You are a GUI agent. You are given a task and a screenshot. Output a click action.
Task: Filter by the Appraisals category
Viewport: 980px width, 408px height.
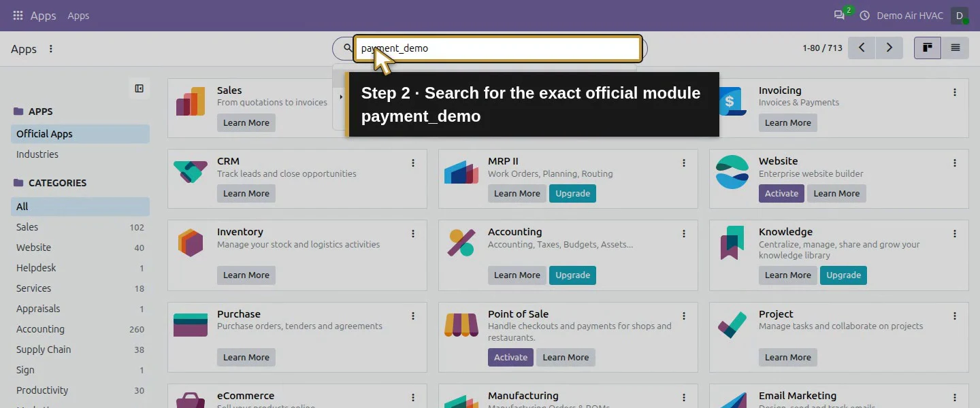(x=80, y=309)
